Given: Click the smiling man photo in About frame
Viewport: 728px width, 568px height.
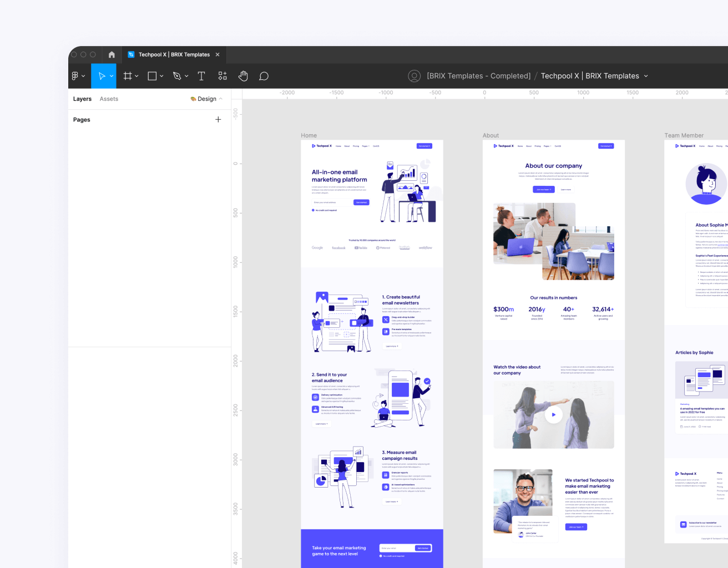Looking at the screenshot, I should [x=523, y=501].
